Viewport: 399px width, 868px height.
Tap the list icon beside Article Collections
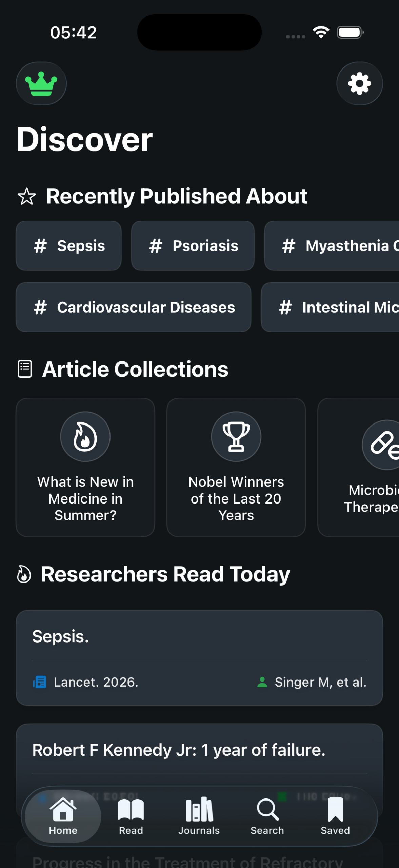pyautogui.click(x=25, y=369)
